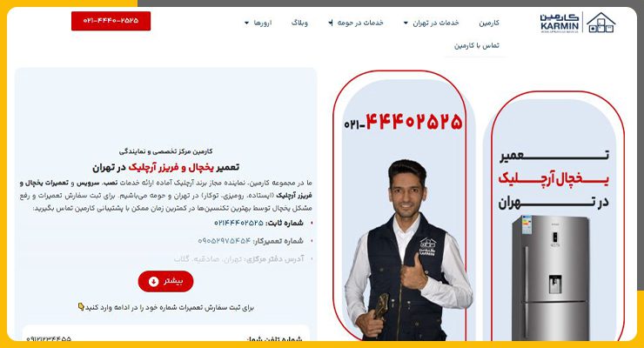The width and height of the screenshot is (644, 348).
Task: Open the تماس با کارمین menu link
Action: [x=476, y=45]
